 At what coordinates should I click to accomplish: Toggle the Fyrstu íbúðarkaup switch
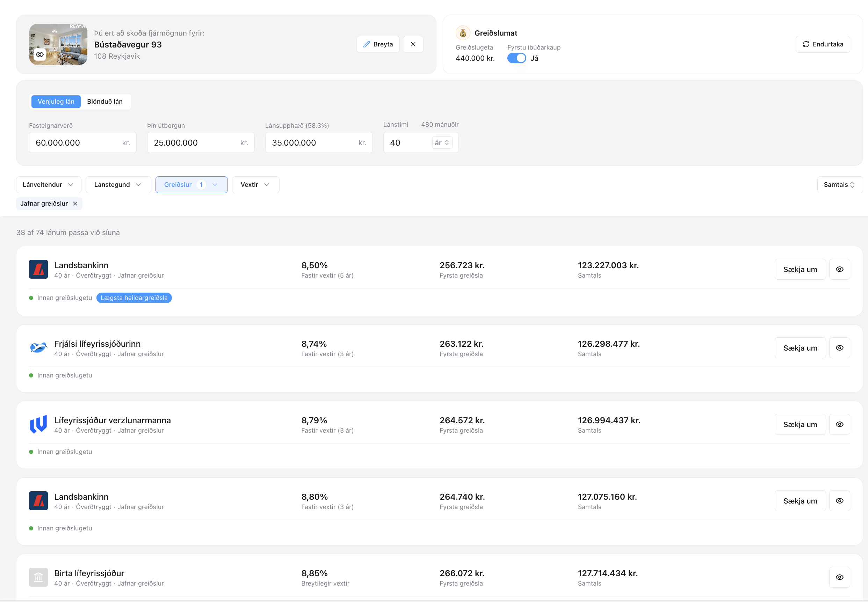coord(517,58)
